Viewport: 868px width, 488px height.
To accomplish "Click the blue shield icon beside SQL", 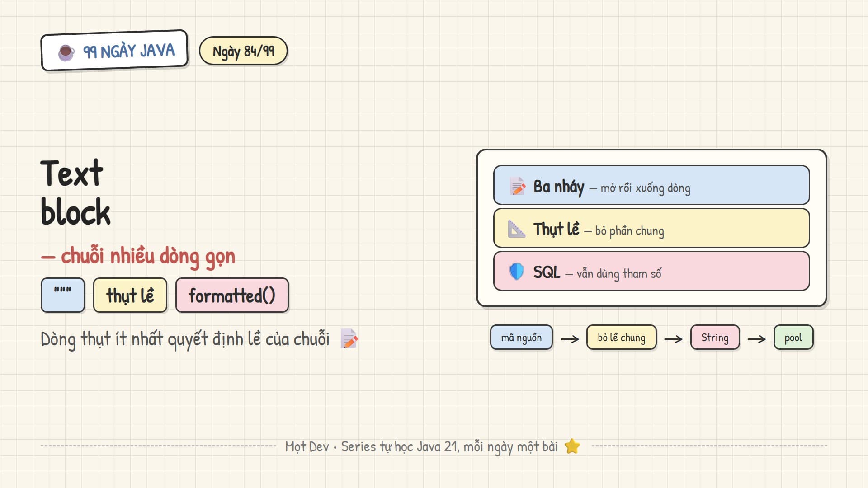I will point(516,272).
